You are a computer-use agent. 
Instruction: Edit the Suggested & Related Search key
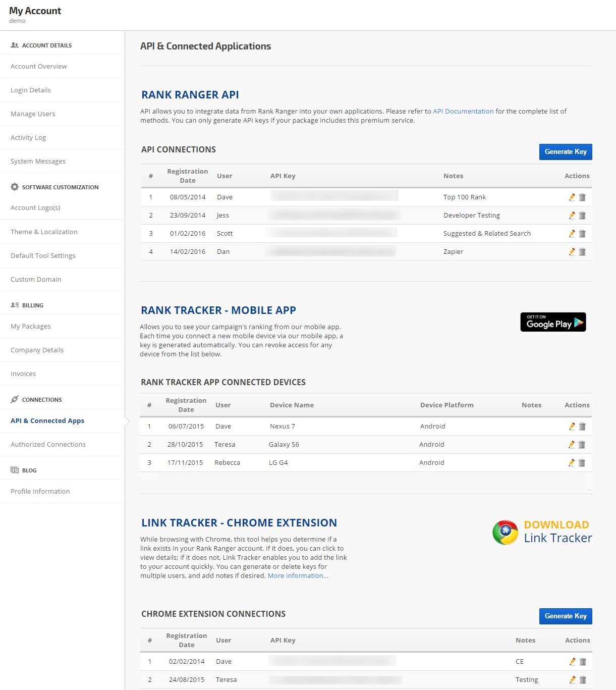pos(572,234)
